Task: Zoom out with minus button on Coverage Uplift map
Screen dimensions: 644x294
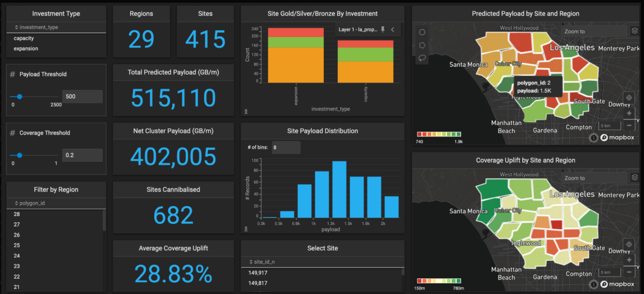Action: pos(629,272)
